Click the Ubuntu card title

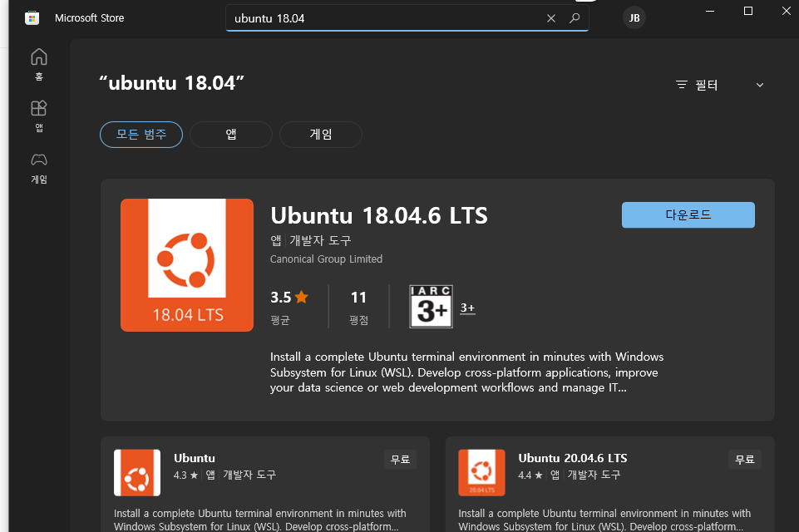[x=195, y=458]
